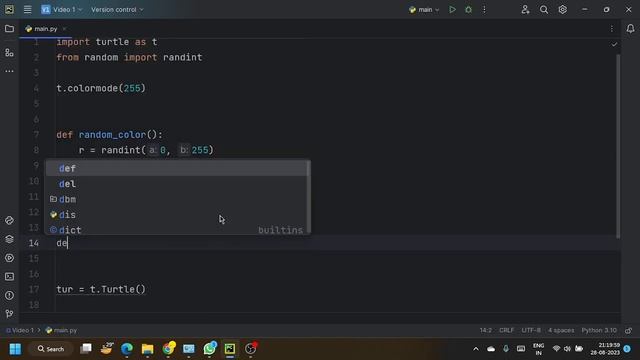Open IDE settings gear

562,9
